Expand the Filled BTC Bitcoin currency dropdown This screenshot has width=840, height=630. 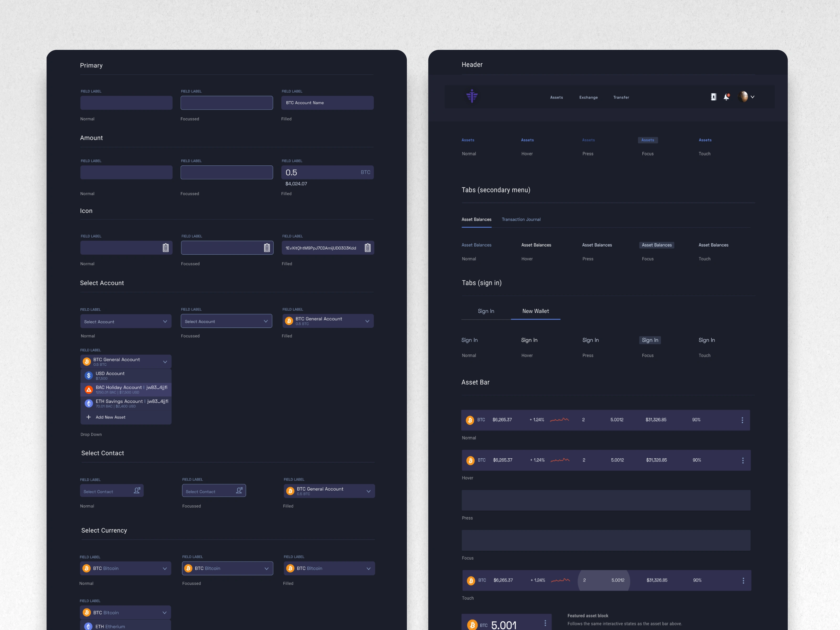(x=368, y=569)
